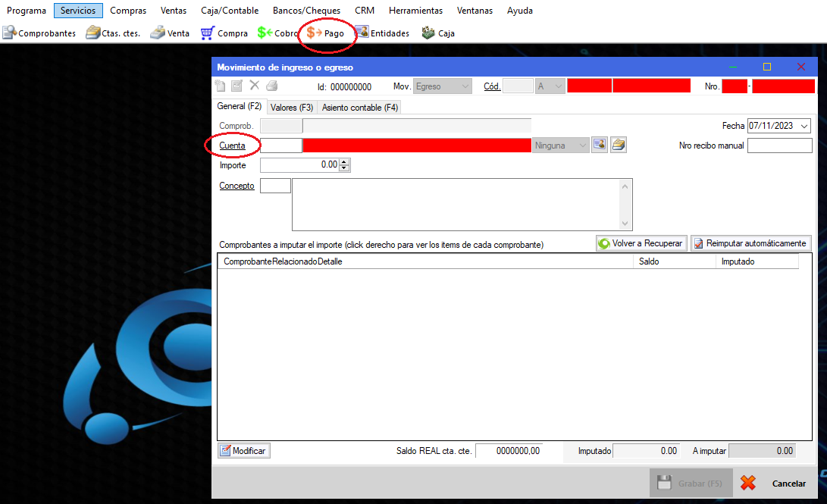This screenshot has height=504, width=827.
Task: Click the Cancelar button
Action: pyautogui.click(x=773, y=483)
